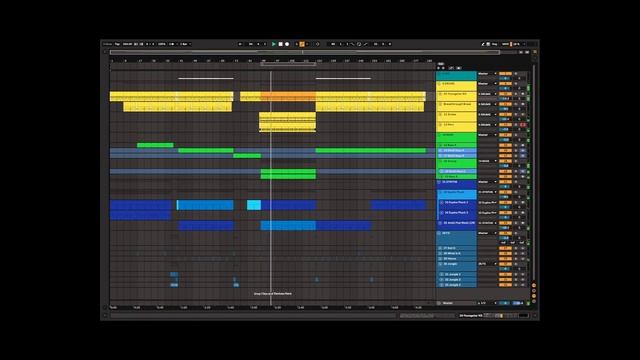
Task: Adjust the Master track volume field
Action: click(504, 303)
